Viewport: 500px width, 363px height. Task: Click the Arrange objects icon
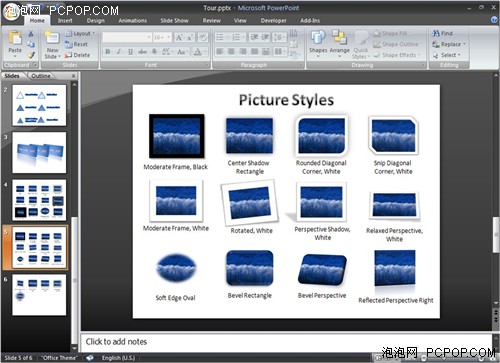339,37
